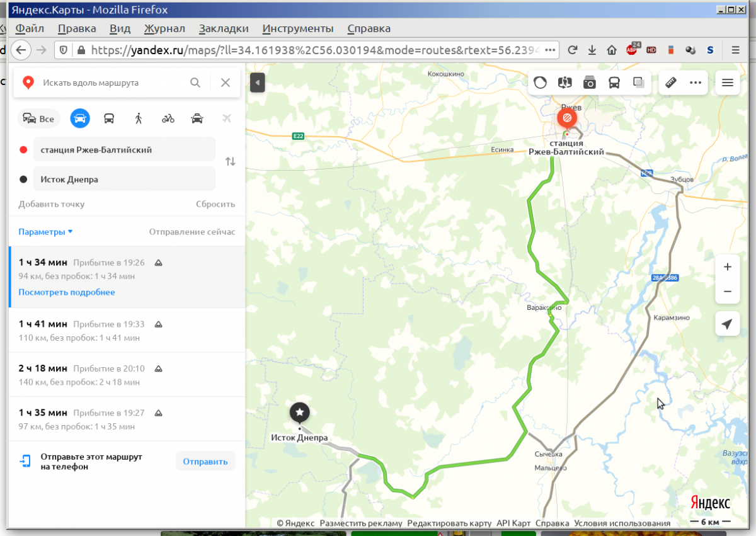The width and height of the screenshot is (756, 536).
Task: Collapse the side panel arrow
Action: [257, 83]
